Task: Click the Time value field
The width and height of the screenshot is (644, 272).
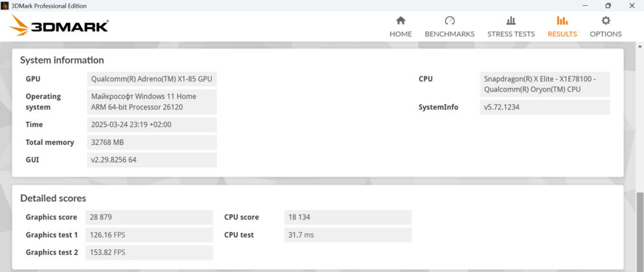Action: point(152,125)
